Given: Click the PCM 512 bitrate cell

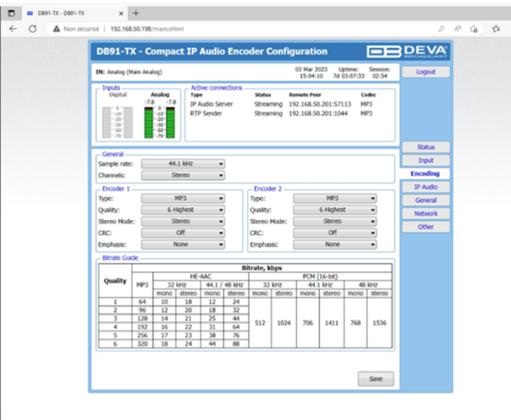Looking at the screenshot, I should coord(260,323).
